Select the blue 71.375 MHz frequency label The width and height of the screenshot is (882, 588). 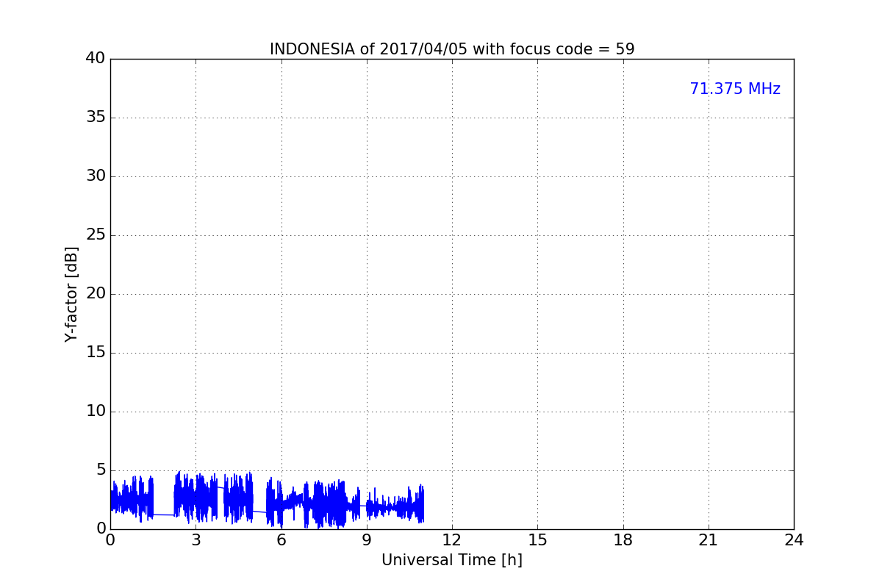click(x=735, y=89)
